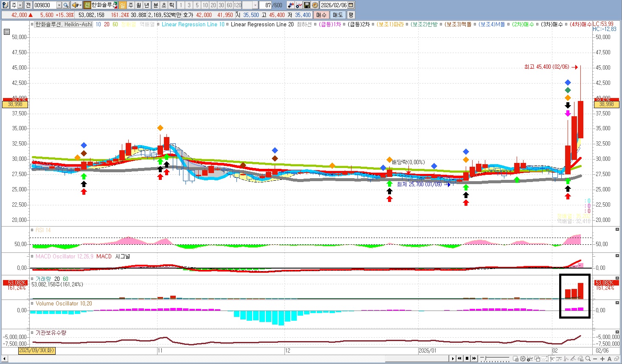622x364 pixels.
Task: Click the red-line indicator chart icon in top toolbar
Action: click(299, 5)
